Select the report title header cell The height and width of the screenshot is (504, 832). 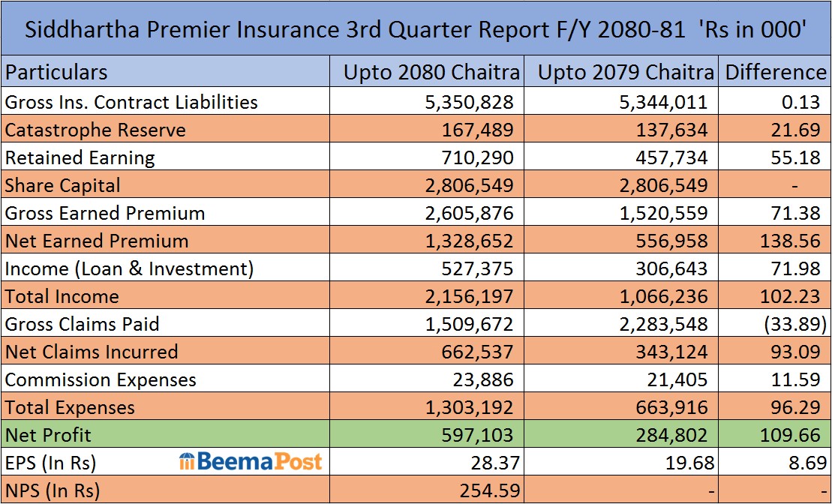[x=416, y=28]
